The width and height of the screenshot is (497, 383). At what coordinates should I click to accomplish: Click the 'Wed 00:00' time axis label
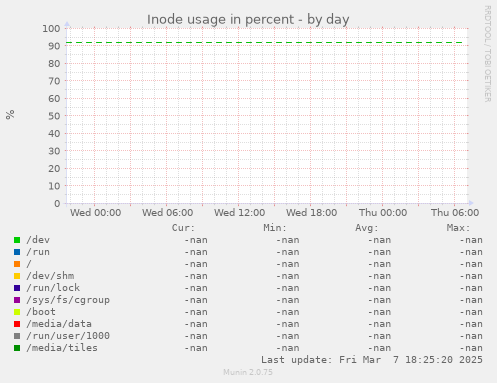click(x=96, y=213)
